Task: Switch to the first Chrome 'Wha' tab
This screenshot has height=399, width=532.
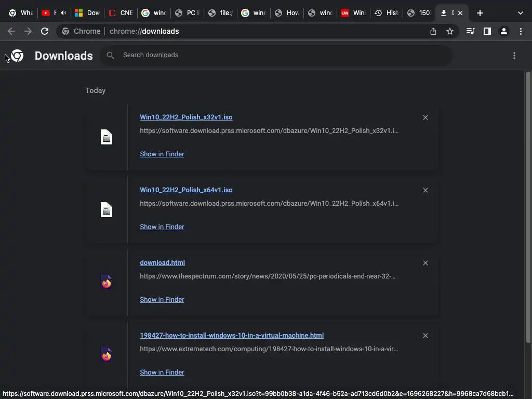Action: (21, 13)
